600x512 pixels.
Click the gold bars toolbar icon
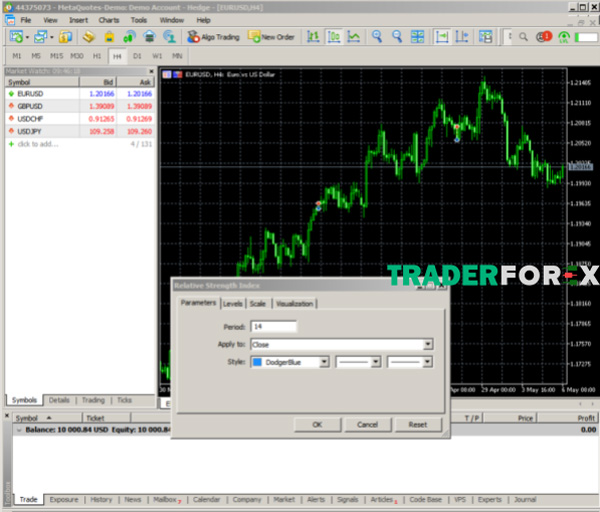click(88, 37)
